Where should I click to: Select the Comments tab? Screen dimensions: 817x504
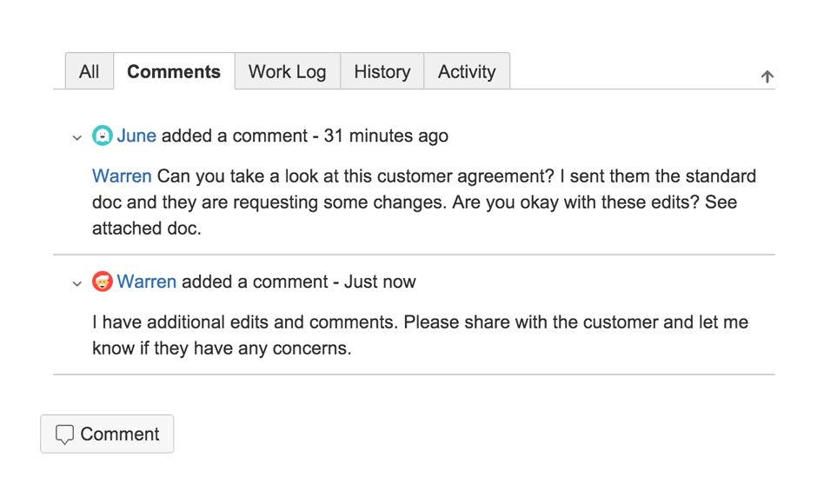[x=174, y=72]
